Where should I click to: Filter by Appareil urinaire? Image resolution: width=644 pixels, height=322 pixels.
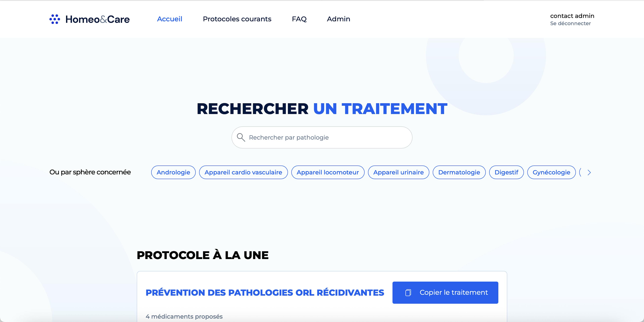tap(398, 172)
